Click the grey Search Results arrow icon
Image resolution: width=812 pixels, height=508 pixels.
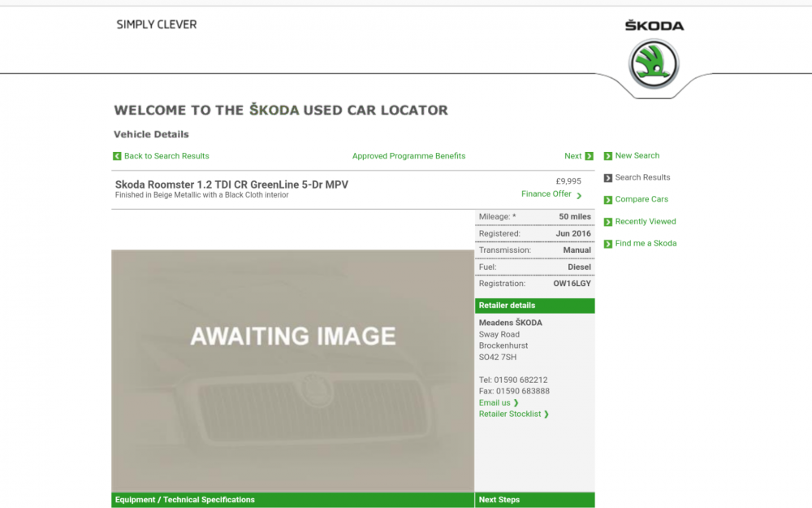pos(608,178)
